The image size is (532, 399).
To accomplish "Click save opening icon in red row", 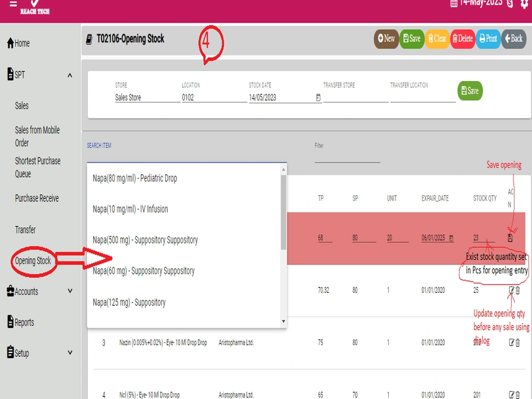I will coord(510,238).
